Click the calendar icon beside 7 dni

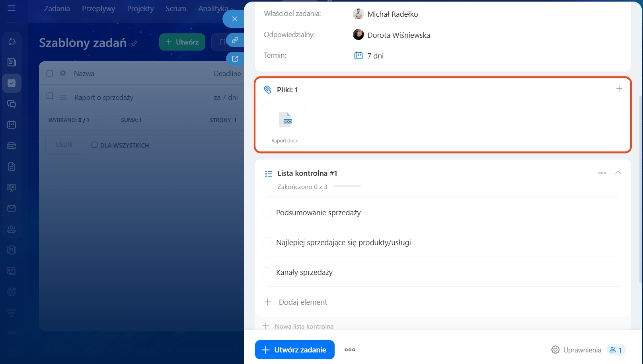point(358,56)
